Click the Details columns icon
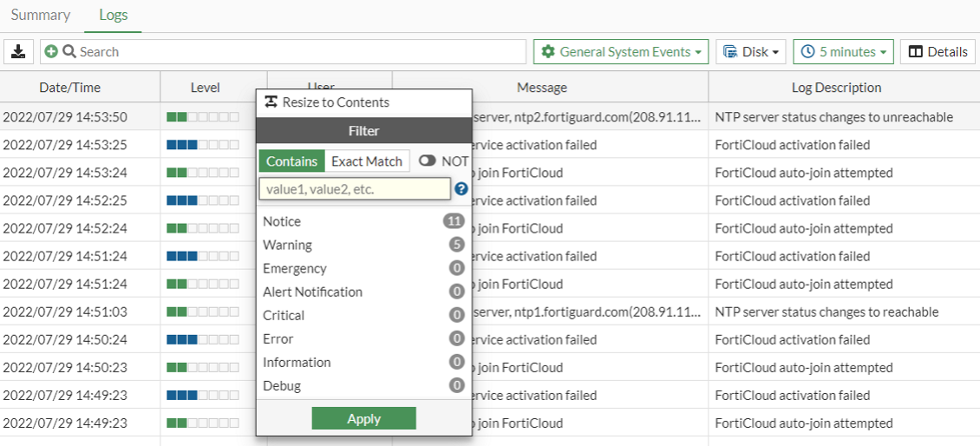Viewport: 980px width, 446px height. tap(915, 52)
